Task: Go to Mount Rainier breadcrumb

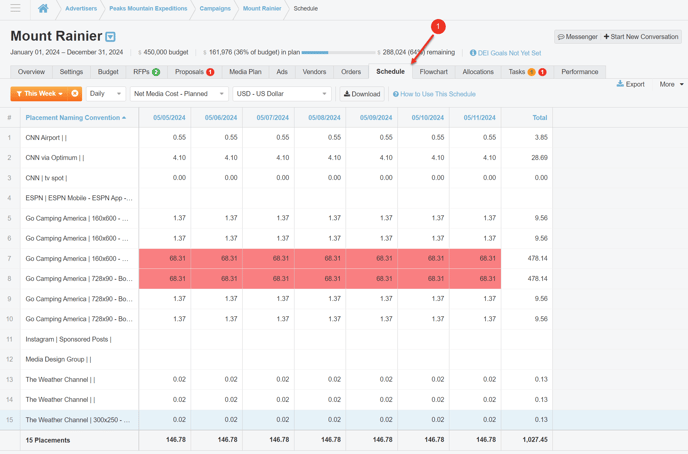Action: coord(262,8)
